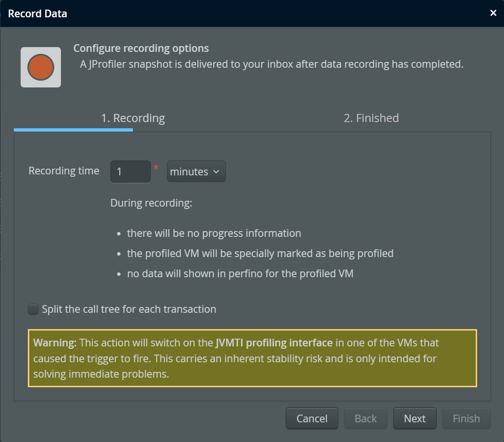Switch to the 1. Recording tab
Image resolution: width=504 pixels, height=442 pixels.
point(132,118)
